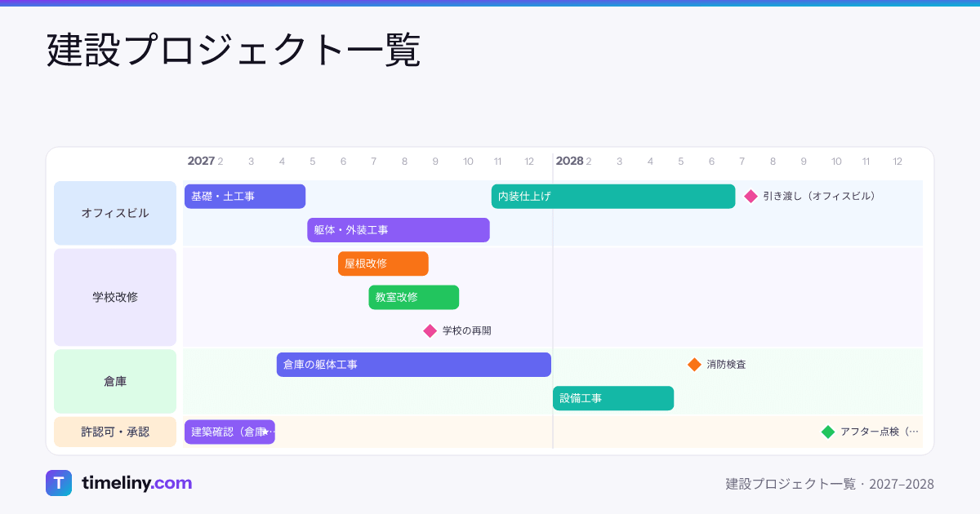
Task: Click the 消防検査 milestone label
Action: click(x=726, y=365)
